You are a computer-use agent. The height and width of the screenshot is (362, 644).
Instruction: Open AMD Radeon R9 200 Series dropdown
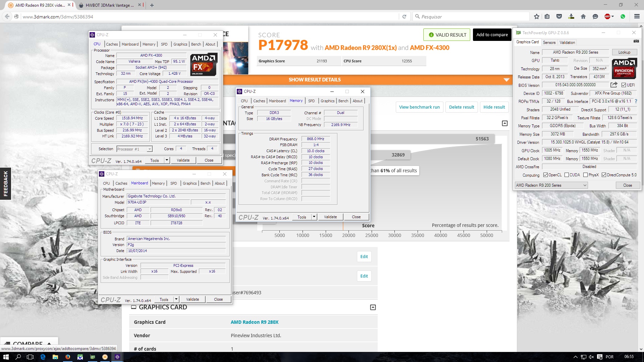click(x=551, y=185)
